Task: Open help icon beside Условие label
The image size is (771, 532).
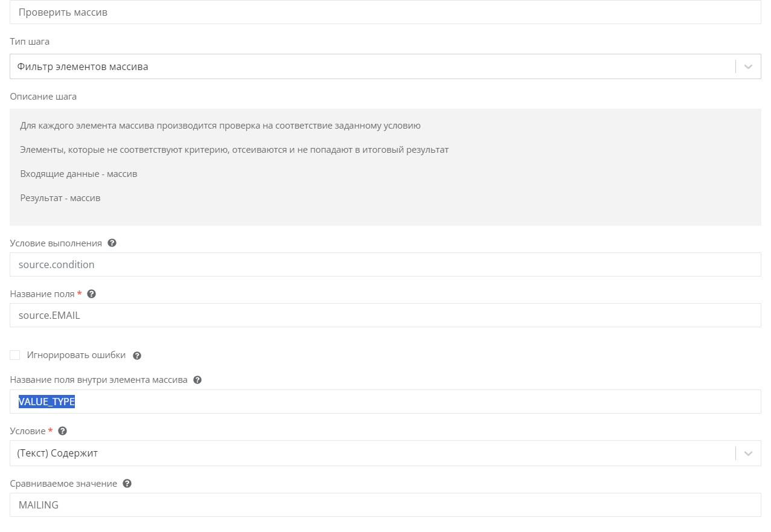Action: 62,431
